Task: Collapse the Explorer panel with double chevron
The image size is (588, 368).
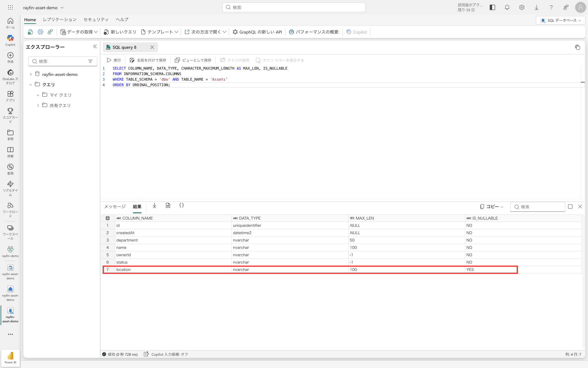Action: pyautogui.click(x=95, y=46)
